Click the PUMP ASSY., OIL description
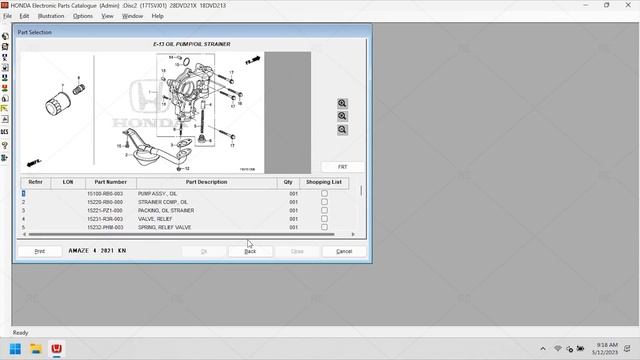Viewport: 640px width, 360px height. tap(158, 194)
